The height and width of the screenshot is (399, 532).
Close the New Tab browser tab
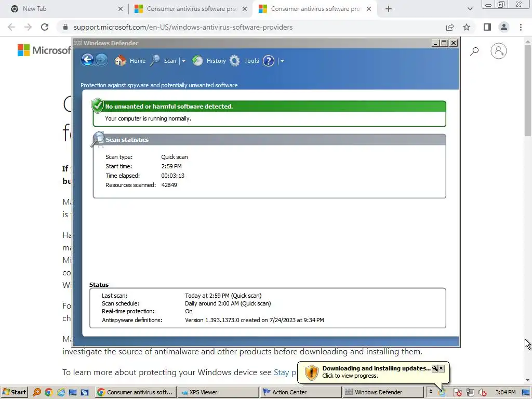[121, 9]
